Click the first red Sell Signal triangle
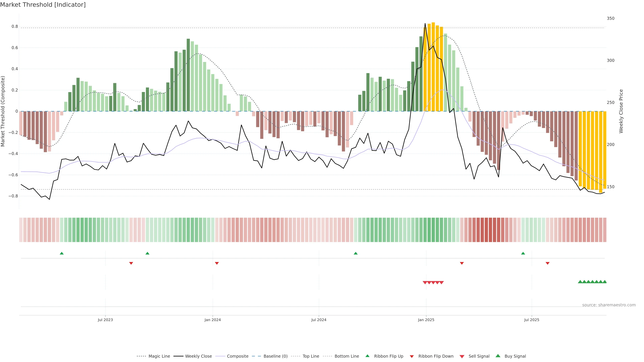Image resolution: width=644 pixels, height=362 pixels. click(425, 283)
